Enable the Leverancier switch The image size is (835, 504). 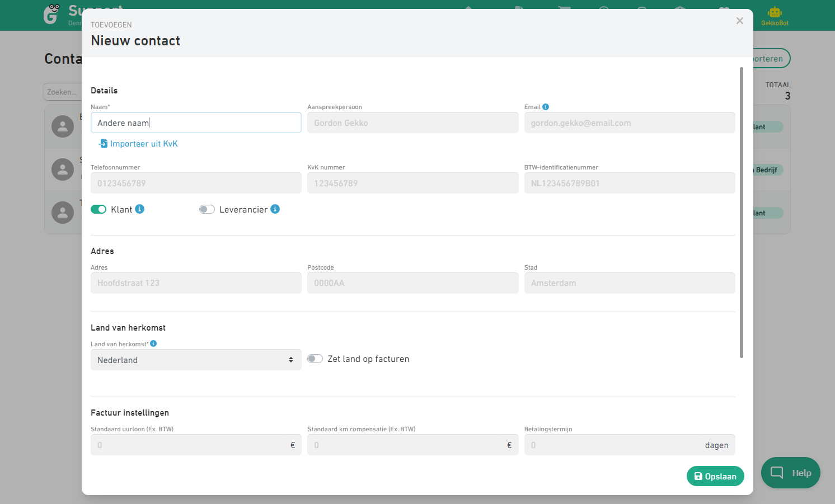pos(207,209)
